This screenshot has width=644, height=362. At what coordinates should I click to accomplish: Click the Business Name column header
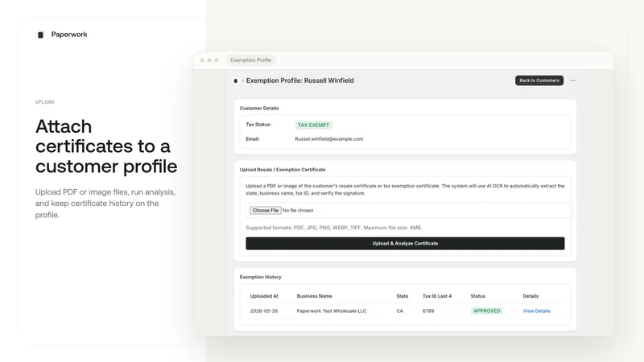coord(314,296)
